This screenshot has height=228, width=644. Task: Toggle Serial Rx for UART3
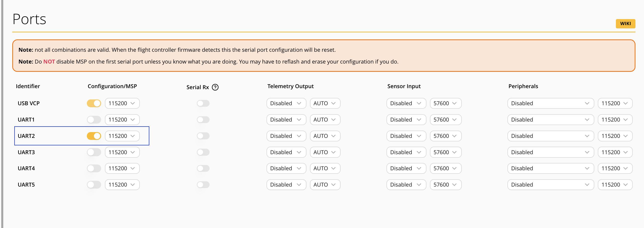[203, 152]
